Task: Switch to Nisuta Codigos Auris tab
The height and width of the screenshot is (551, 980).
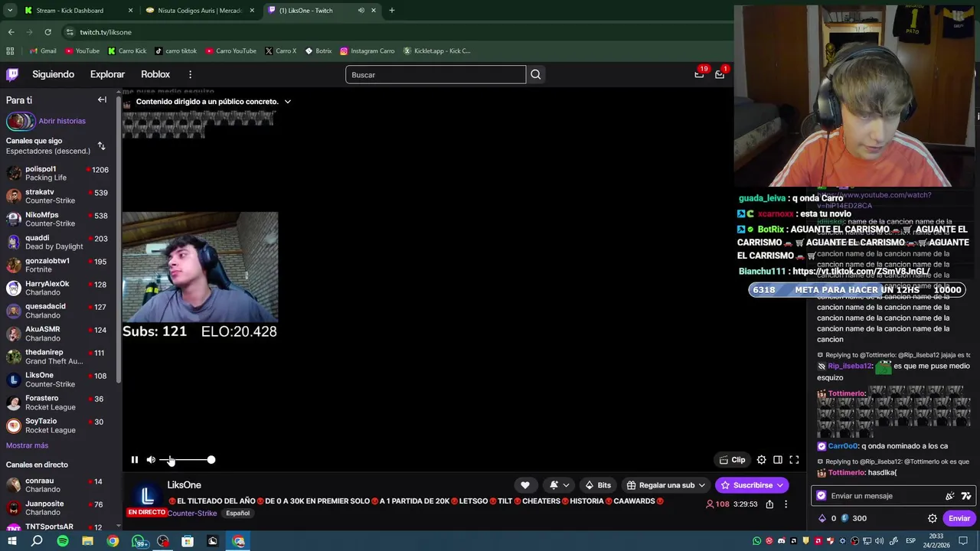Action: coord(199,11)
